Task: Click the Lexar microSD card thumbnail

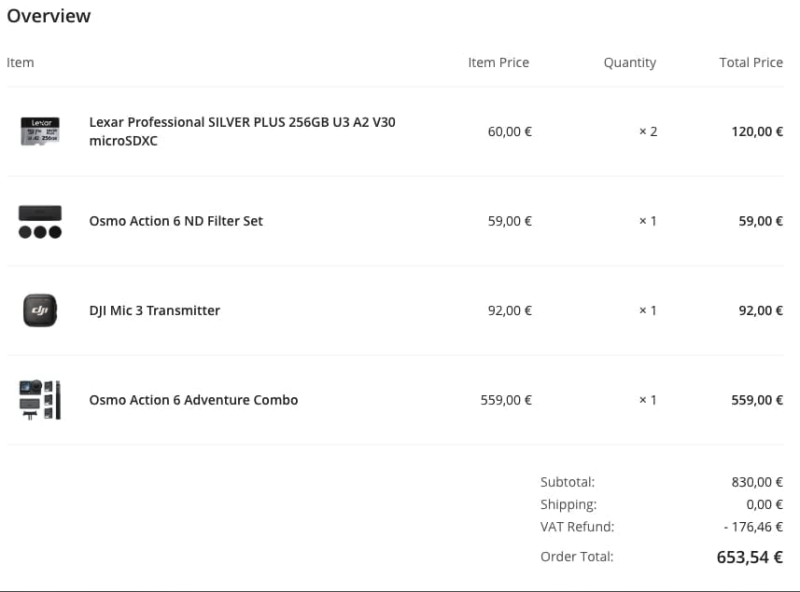Action: (x=40, y=131)
